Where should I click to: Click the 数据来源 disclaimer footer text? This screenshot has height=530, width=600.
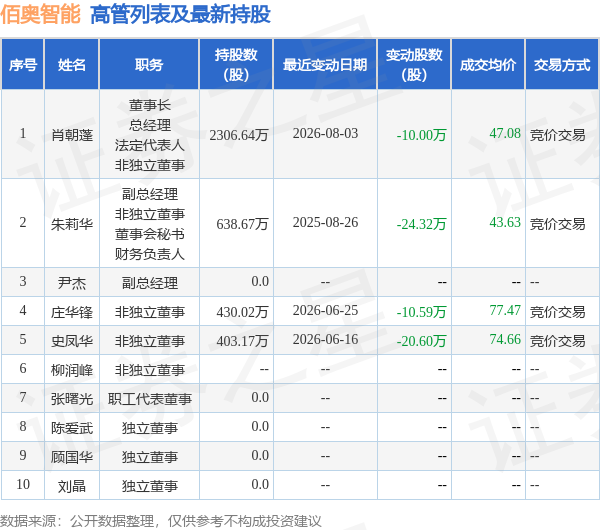pyautogui.click(x=161, y=521)
